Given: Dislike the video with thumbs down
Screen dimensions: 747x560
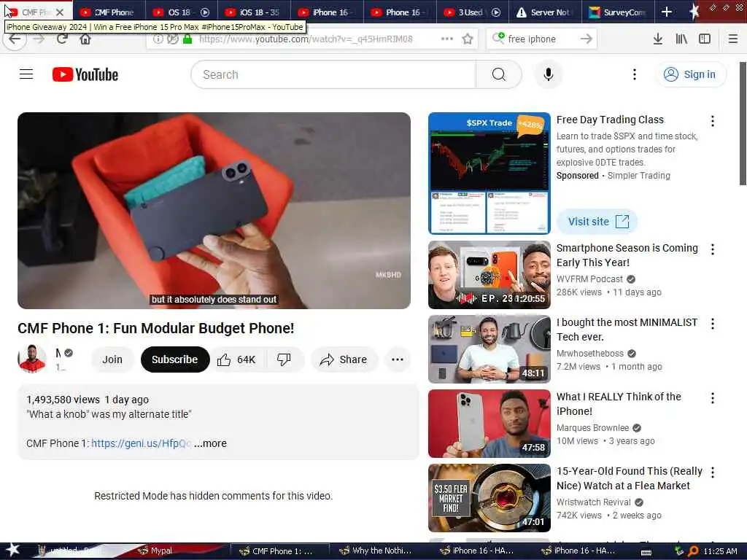Looking at the screenshot, I should [x=285, y=359].
